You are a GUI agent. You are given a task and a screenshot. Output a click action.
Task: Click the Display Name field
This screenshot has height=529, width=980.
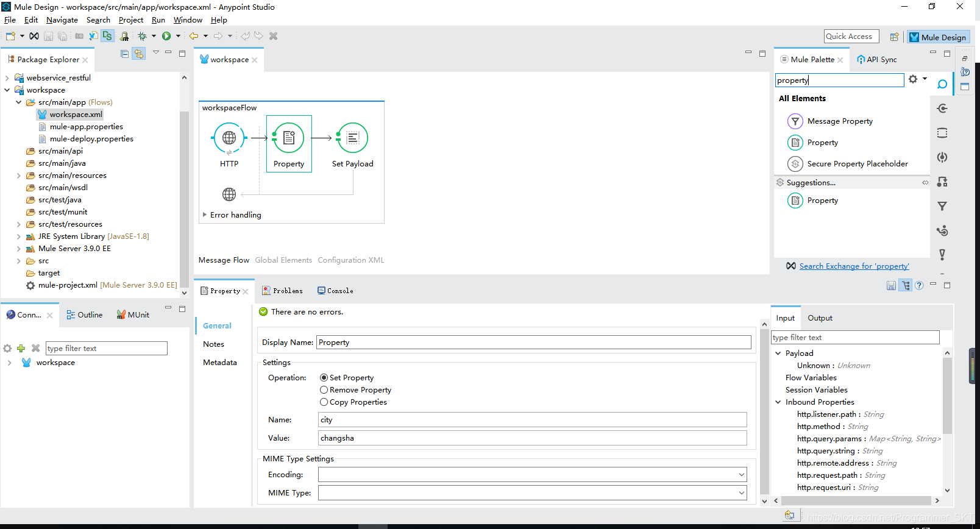(534, 343)
